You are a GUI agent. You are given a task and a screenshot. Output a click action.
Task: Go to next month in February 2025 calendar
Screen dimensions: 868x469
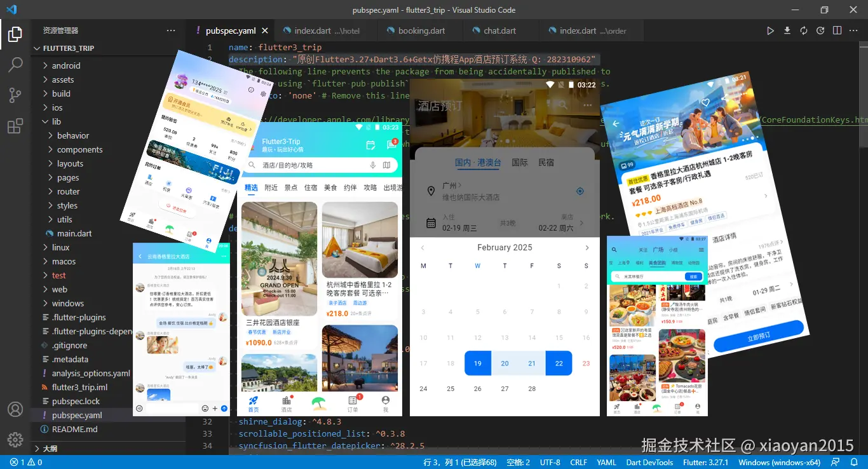(587, 248)
